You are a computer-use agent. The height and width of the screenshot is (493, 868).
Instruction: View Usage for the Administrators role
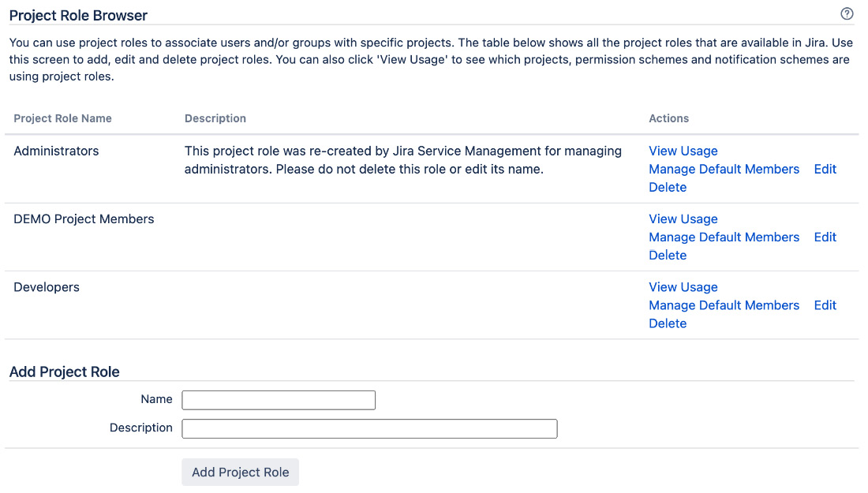[683, 151]
